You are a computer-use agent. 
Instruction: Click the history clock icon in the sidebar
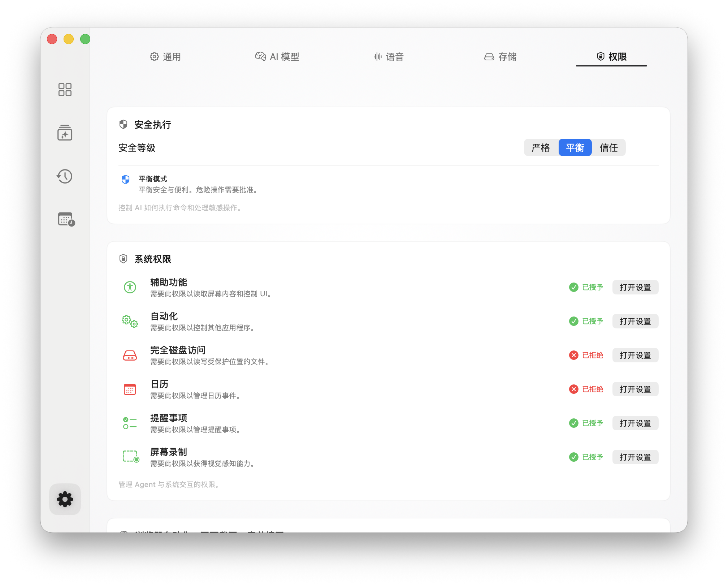65,177
